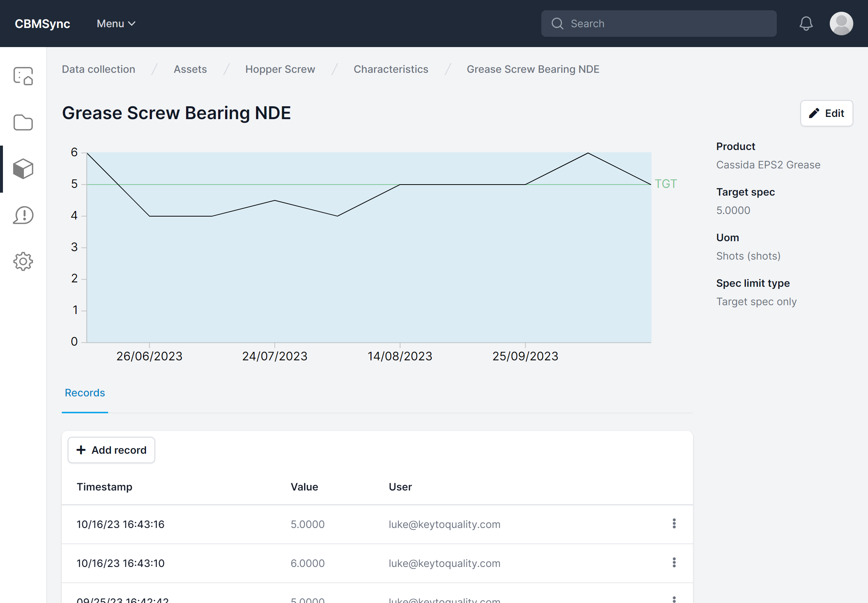This screenshot has height=603, width=868.
Task: Open row options for 10/16/23 16:43:10 record
Action: [x=674, y=563]
